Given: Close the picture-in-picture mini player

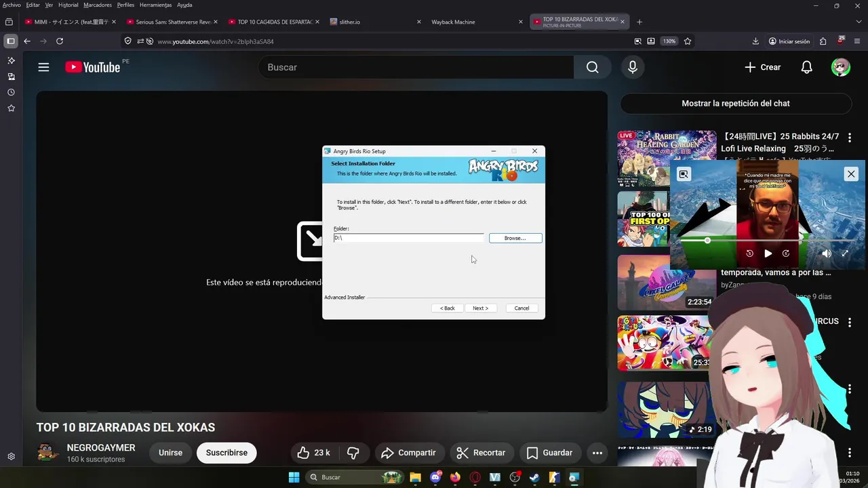Looking at the screenshot, I should click(851, 174).
